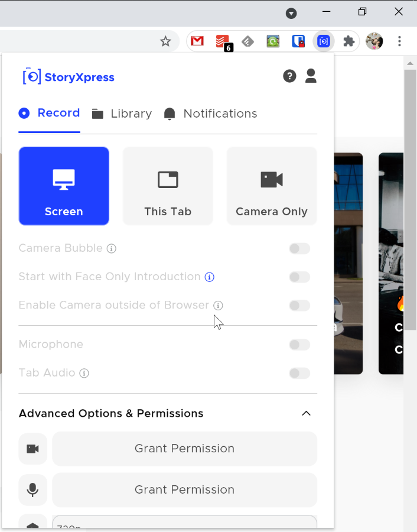Click the StoryXpress logo

coord(69,76)
